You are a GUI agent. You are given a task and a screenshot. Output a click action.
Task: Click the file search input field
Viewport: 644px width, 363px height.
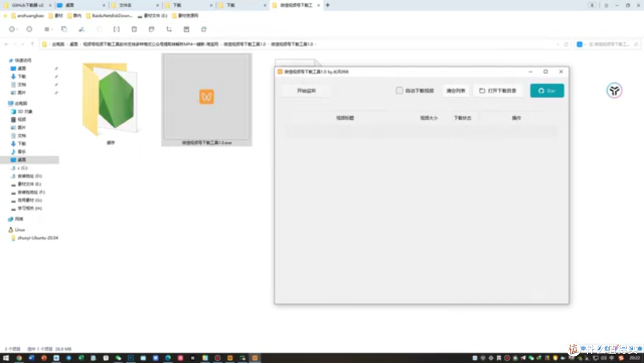pos(608,44)
